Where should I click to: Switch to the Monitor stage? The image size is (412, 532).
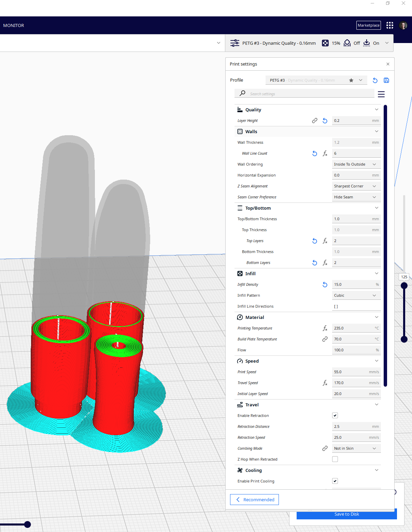tap(14, 26)
